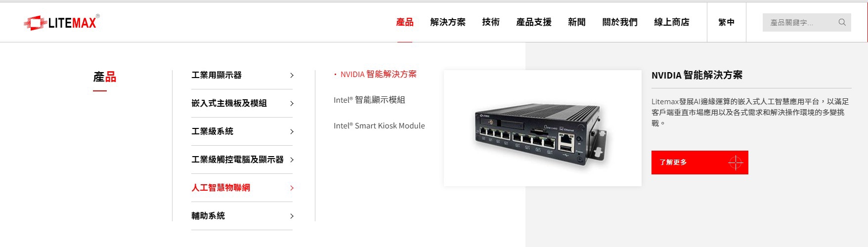Expand 人工智慧物聯網 red chevron

(292, 188)
